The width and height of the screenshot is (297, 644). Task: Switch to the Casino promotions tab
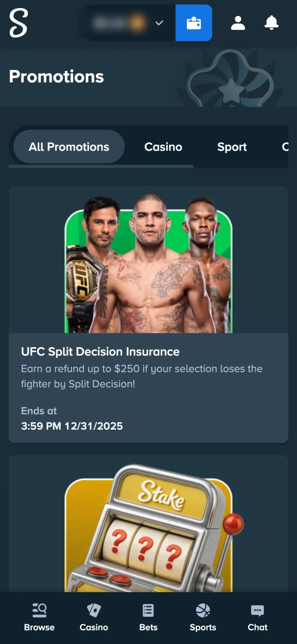[163, 147]
